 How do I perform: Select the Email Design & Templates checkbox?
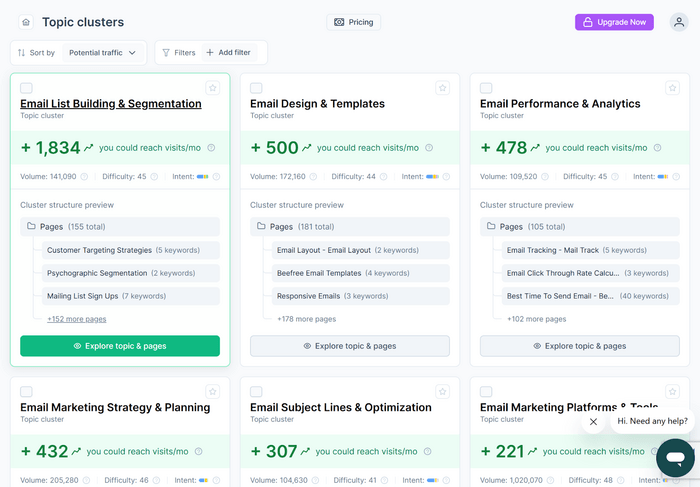click(x=257, y=88)
